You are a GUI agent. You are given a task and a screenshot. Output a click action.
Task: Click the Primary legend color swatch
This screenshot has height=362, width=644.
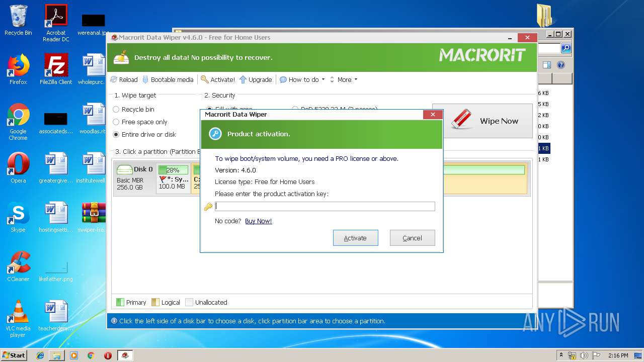(x=120, y=302)
